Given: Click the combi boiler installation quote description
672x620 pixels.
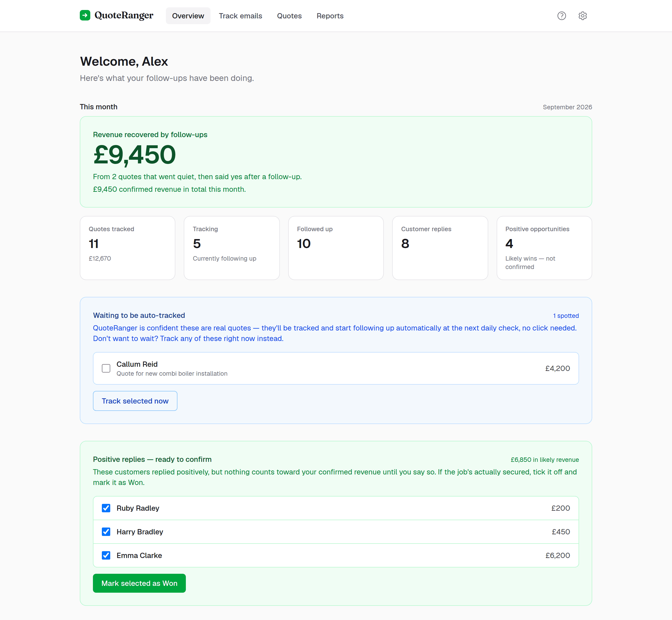Looking at the screenshot, I should point(172,373).
